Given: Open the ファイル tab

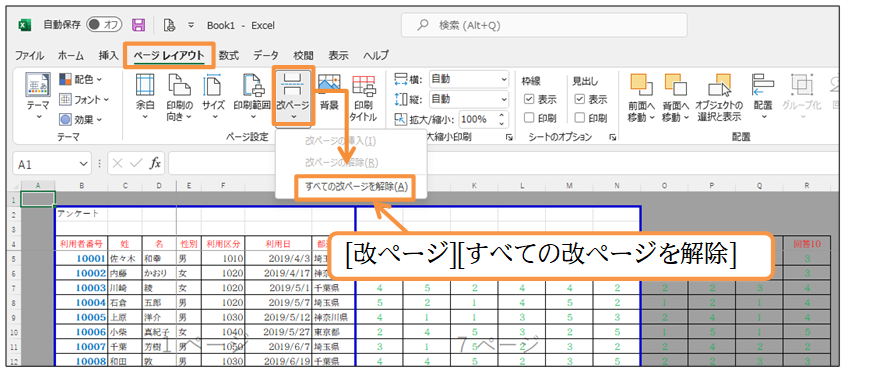Looking at the screenshot, I should tap(29, 56).
